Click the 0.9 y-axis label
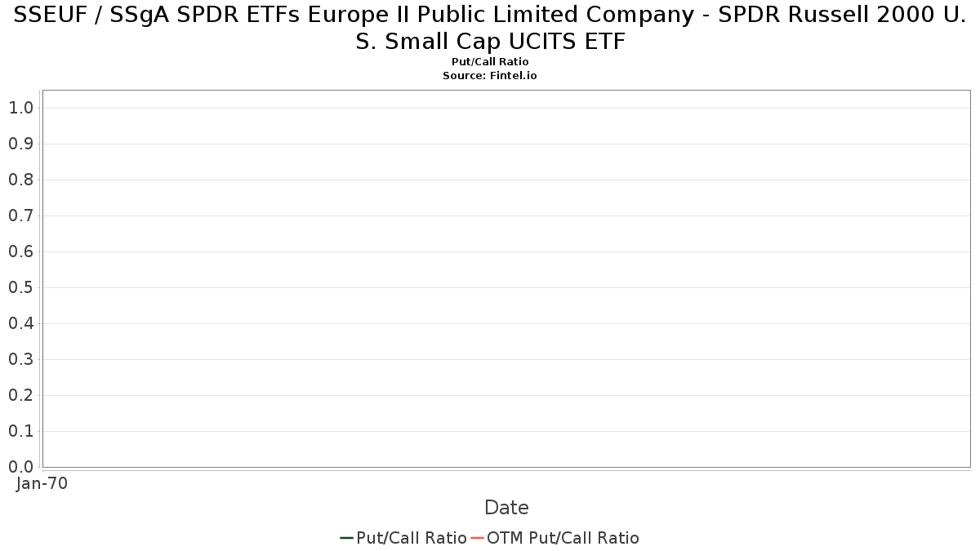 [20, 144]
